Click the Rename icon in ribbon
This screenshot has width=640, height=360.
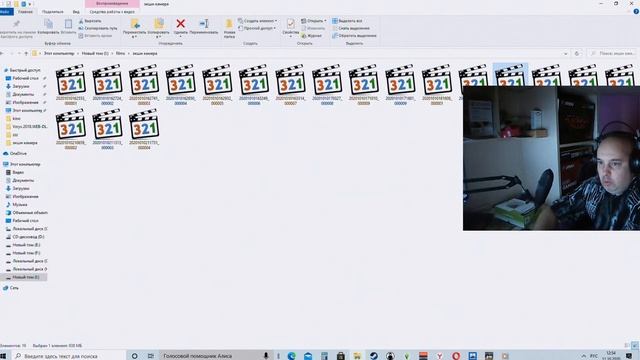click(x=204, y=24)
